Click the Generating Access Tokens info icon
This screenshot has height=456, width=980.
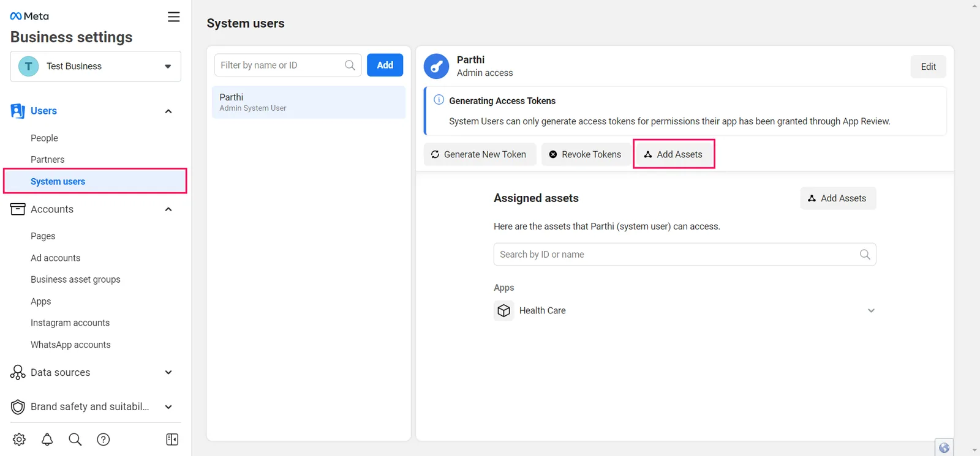point(439,100)
